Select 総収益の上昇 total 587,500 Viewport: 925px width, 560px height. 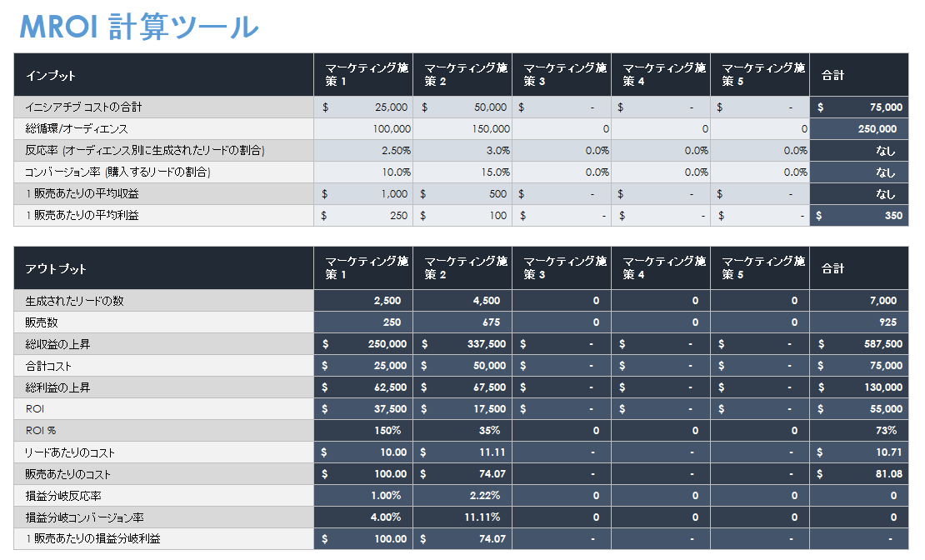coord(859,344)
